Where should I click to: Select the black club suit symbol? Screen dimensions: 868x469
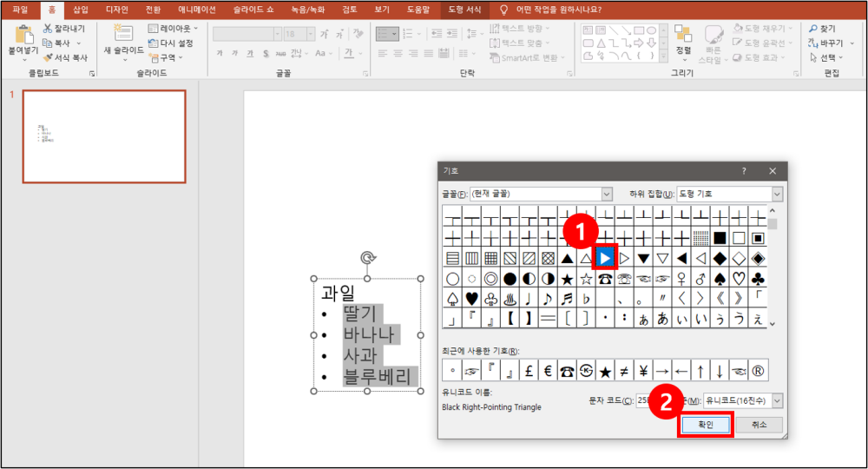pos(758,279)
